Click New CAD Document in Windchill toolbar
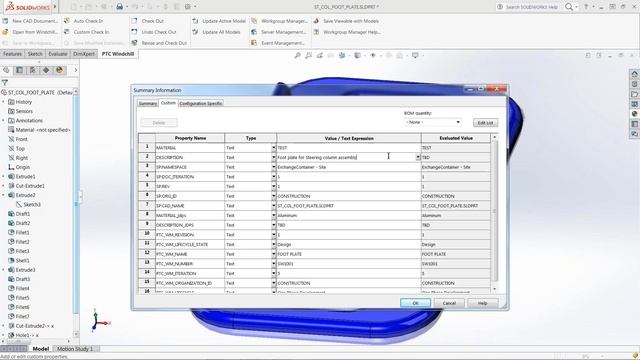This screenshot has height=360, width=640. tap(31, 21)
